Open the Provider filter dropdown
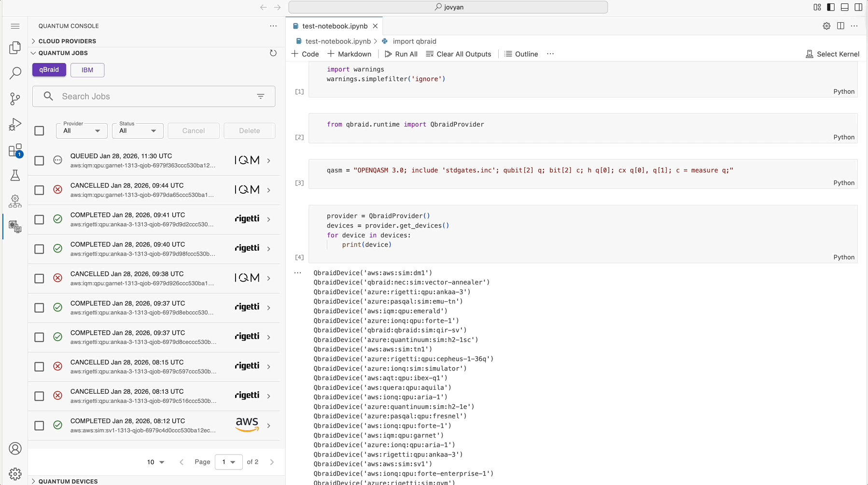This screenshot has width=868, height=485. [x=82, y=130]
